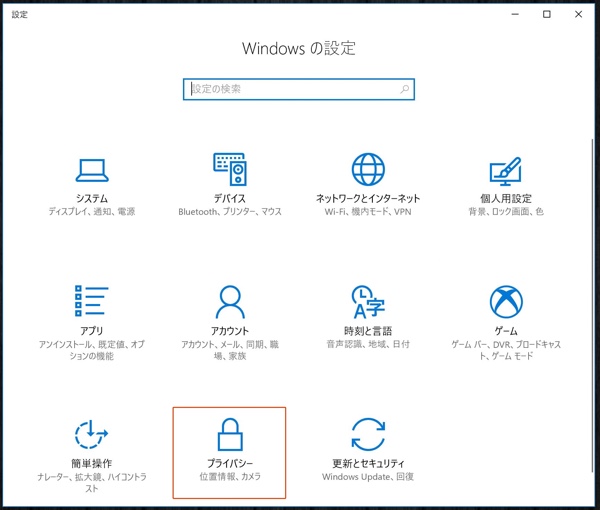This screenshot has width=600, height=510.
Task: Maximize the 設定 window
Action: 547,15
